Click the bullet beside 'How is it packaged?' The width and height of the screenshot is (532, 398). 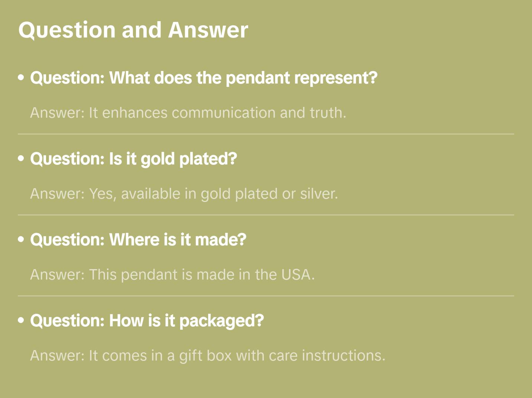point(21,320)
